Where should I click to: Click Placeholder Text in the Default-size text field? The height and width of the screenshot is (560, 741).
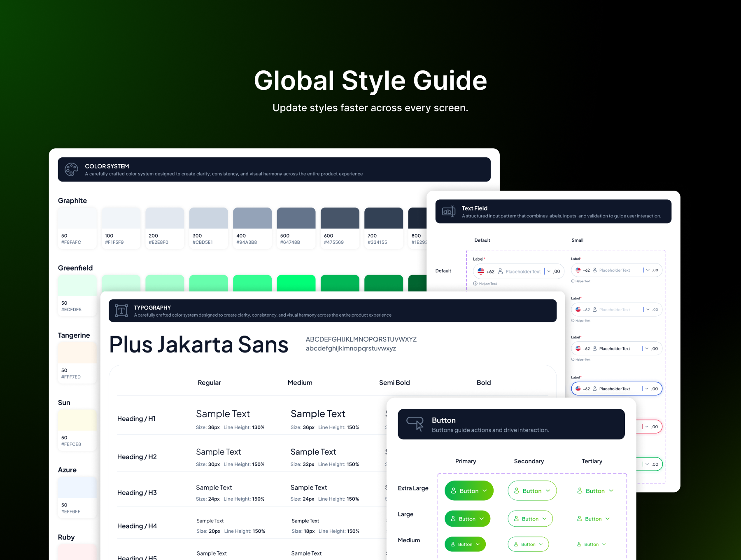click(x=523, y=271)
